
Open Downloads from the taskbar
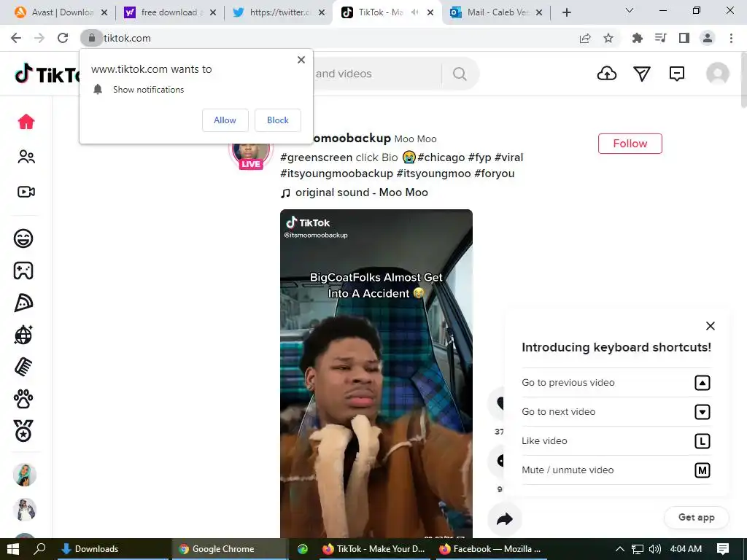113,549
